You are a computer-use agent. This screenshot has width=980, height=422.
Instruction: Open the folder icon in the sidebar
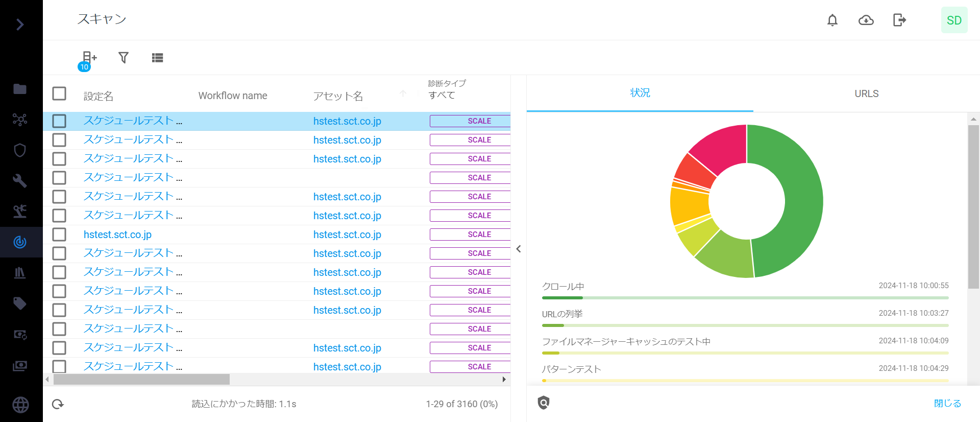coord(20,89)
